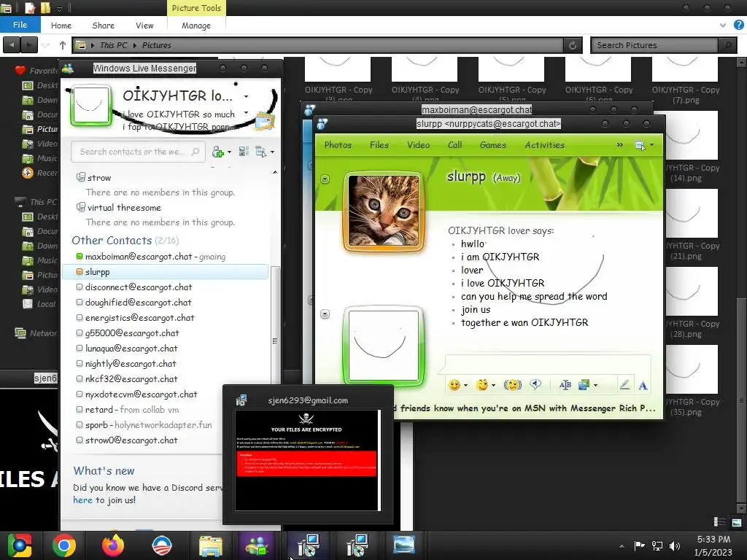Start a voice clip in chat toolbar

(535, 385)
